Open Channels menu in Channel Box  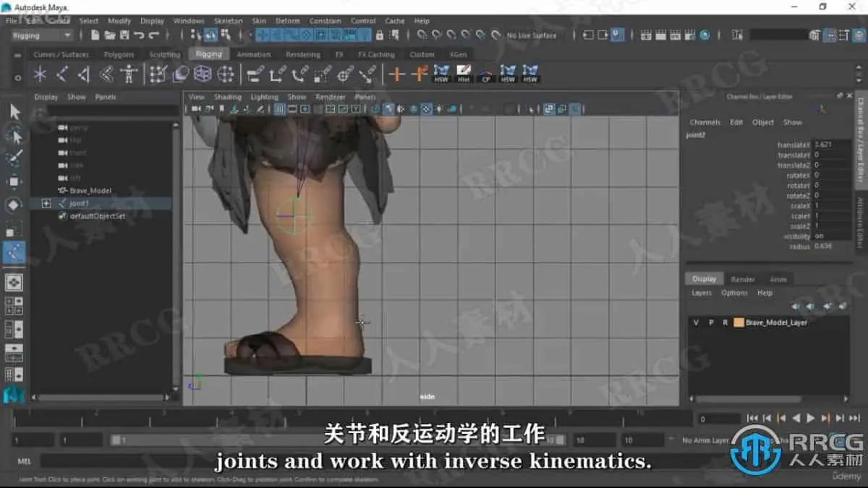705,122
